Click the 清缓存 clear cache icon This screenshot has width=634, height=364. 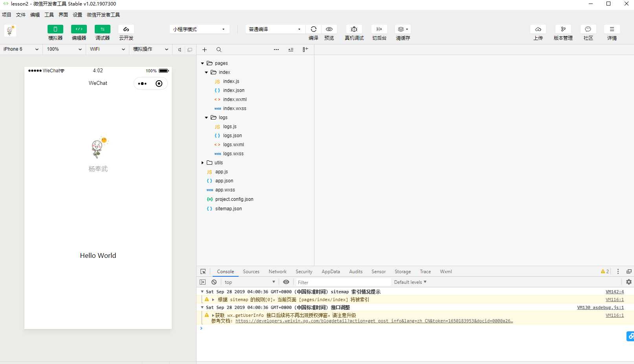(403, 29)
